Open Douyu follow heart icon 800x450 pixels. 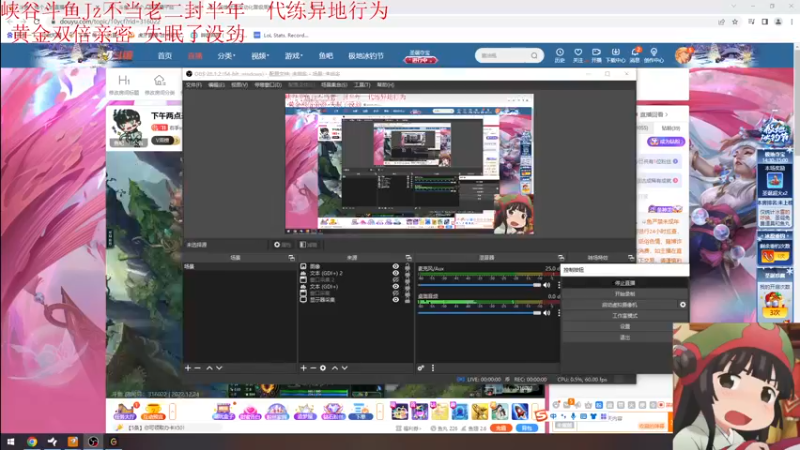tap(578, 55)
